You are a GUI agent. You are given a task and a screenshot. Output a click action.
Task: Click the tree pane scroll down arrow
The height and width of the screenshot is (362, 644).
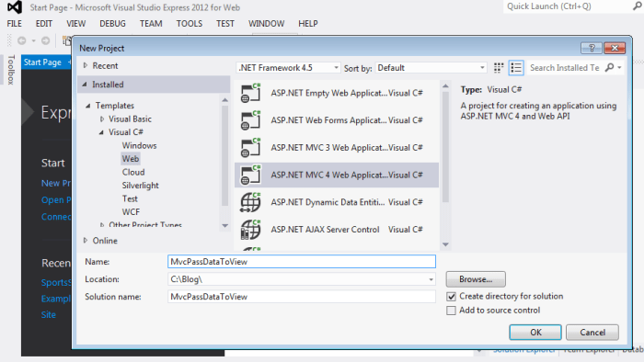click(x=224, y=225)
